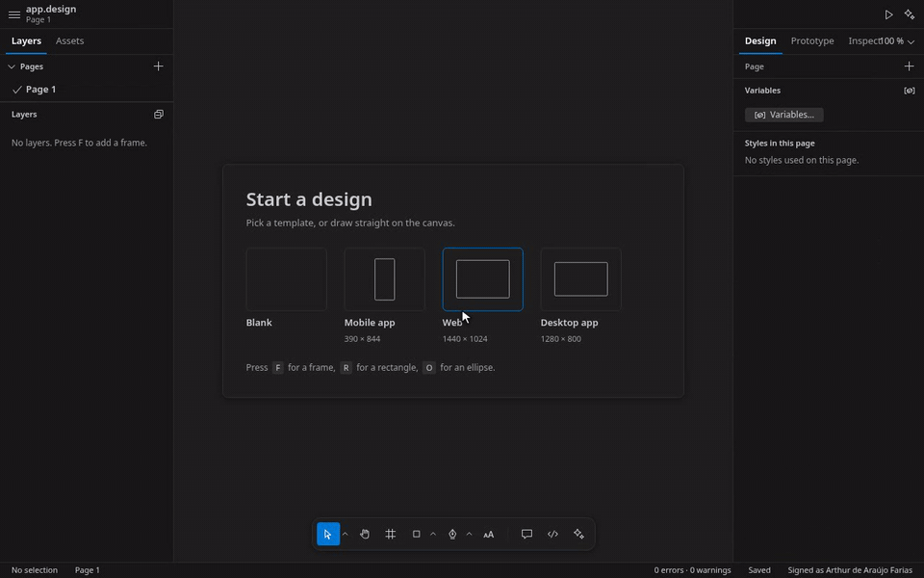This screenshot has height=578, width=924.
Task: Switch to the Assets tab
Action: coord(69,40)
